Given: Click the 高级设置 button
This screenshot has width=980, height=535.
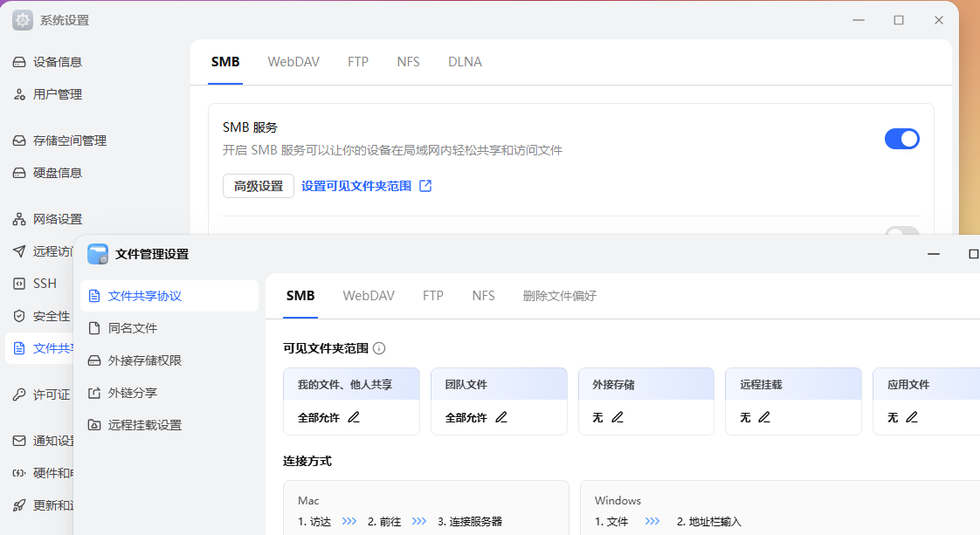Looking at the screenshot, I should (259, 186).
